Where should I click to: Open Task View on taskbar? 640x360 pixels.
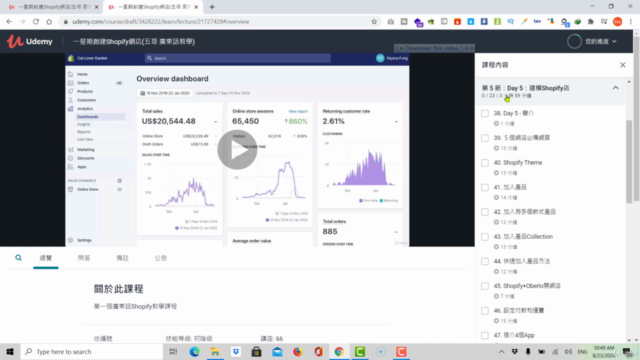173,351
